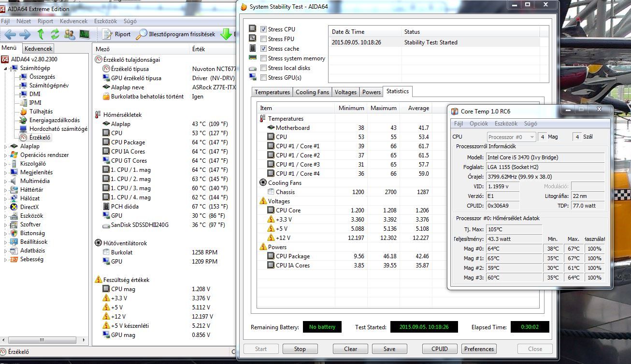
Task: Click the green download arrow toolbar icon
Action: tap(226, 34)
